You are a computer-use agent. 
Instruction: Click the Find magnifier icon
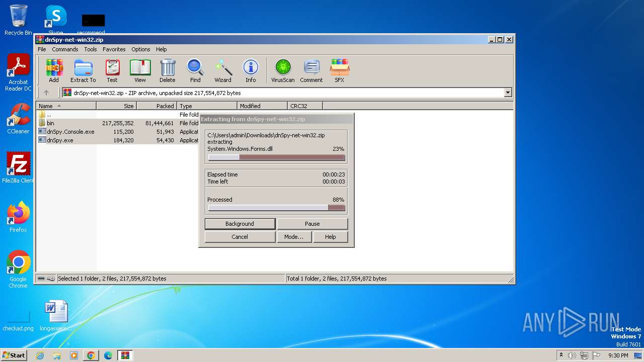coord(195,70)
